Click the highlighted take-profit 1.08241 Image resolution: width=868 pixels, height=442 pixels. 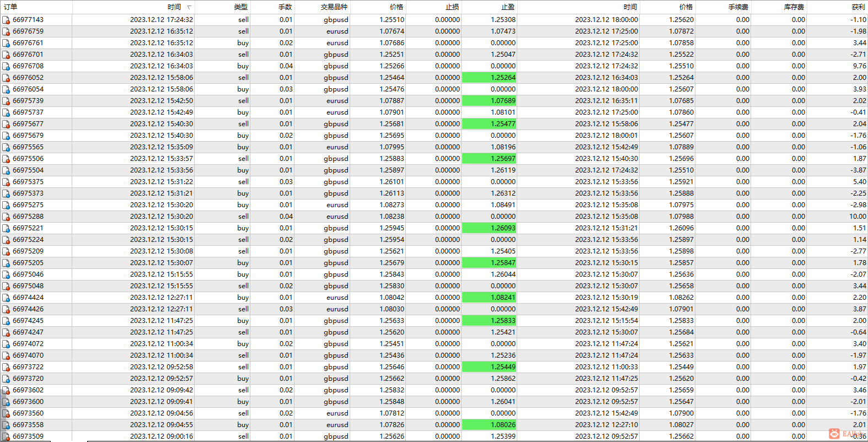coord(489,298)
